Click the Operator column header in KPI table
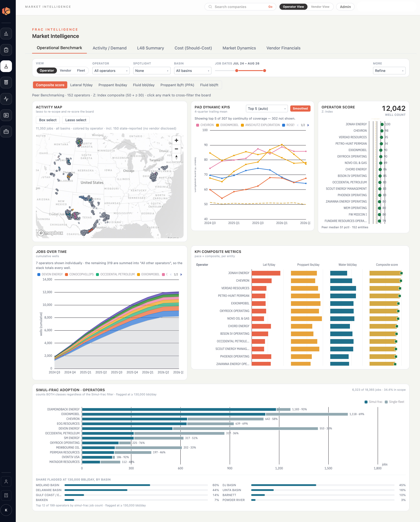The width and height of the screenshot is (420, 522). coord(202,265)
